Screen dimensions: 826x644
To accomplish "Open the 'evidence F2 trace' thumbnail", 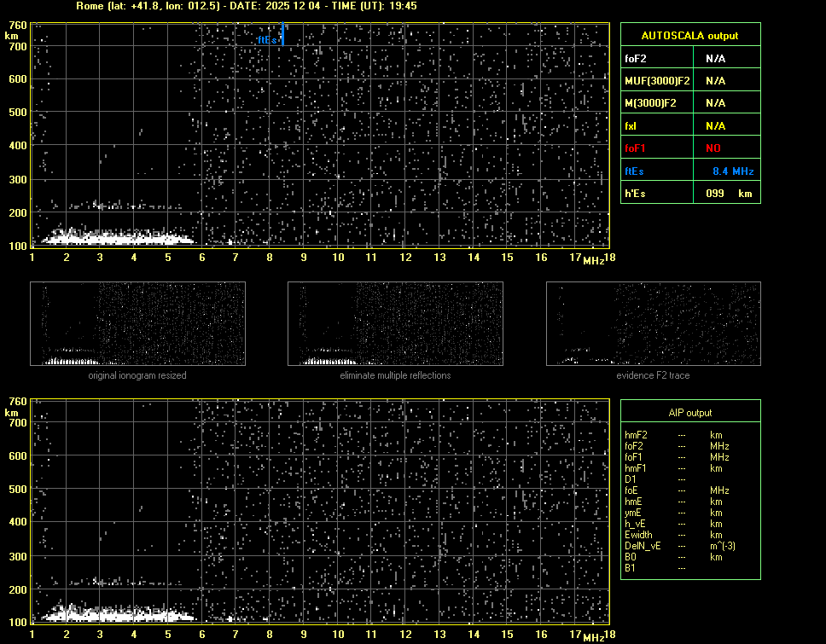I will pyautogui.click(x=653, y=323).
